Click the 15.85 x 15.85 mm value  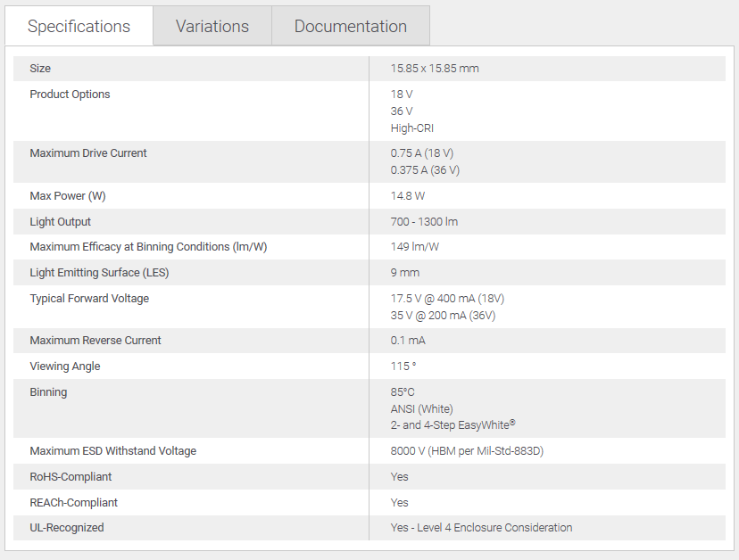pyautogui.click(x=435, y=69)
